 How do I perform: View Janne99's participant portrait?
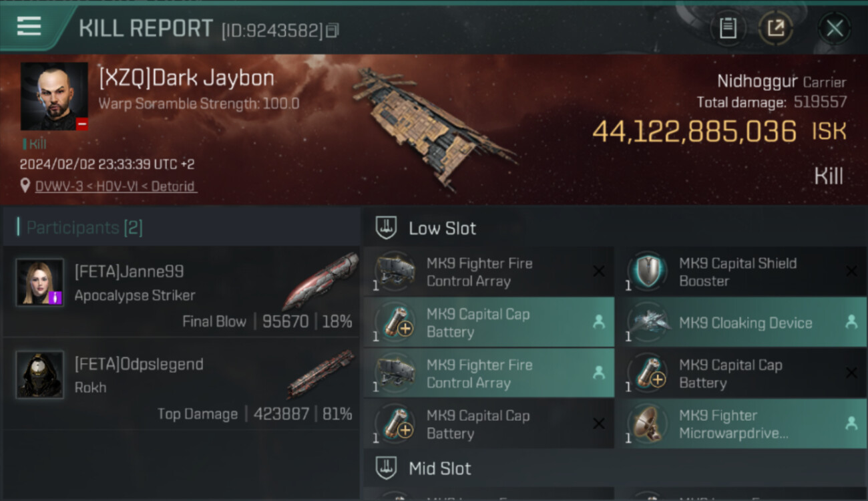coord(40,283)
